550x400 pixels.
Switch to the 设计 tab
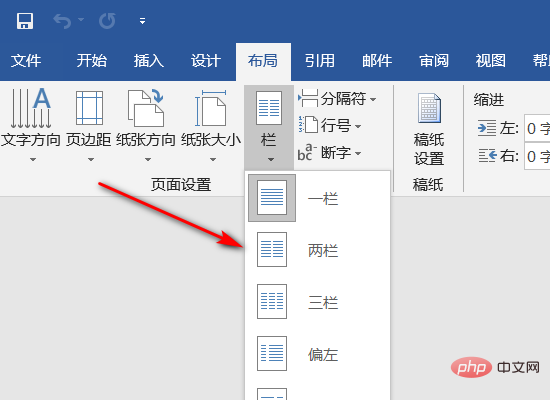206,61
